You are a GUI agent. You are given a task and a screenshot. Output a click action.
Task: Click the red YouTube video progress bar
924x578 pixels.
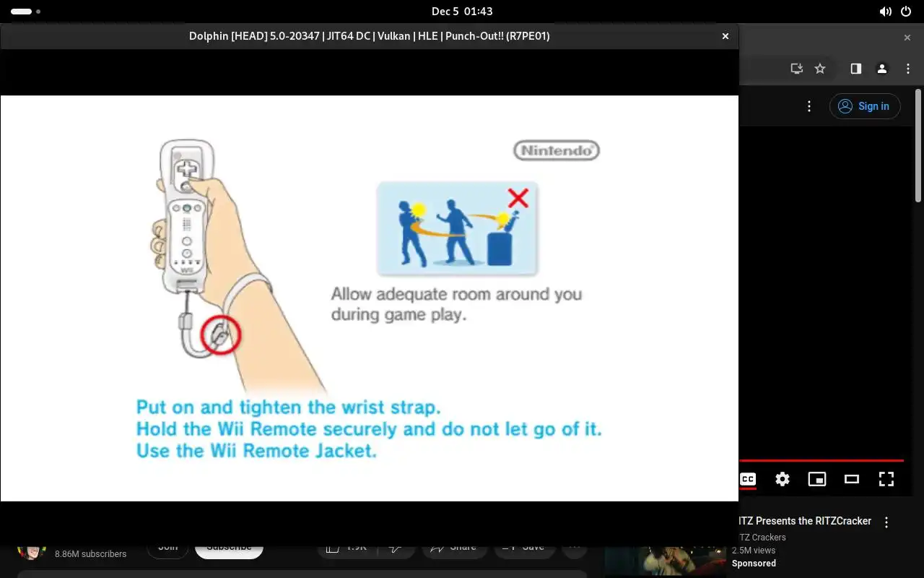[821, 460]
